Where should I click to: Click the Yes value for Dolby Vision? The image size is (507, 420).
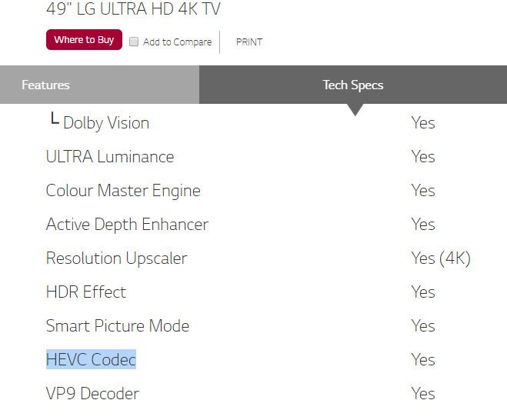[x=423, y=123]
